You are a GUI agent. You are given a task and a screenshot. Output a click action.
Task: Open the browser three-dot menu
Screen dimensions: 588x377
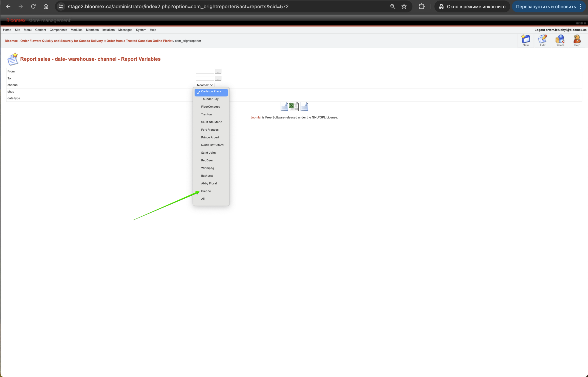(x=580, y=7)
